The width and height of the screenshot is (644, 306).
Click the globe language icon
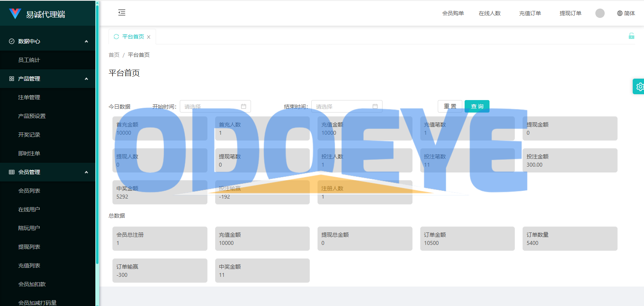pos(619,13)
